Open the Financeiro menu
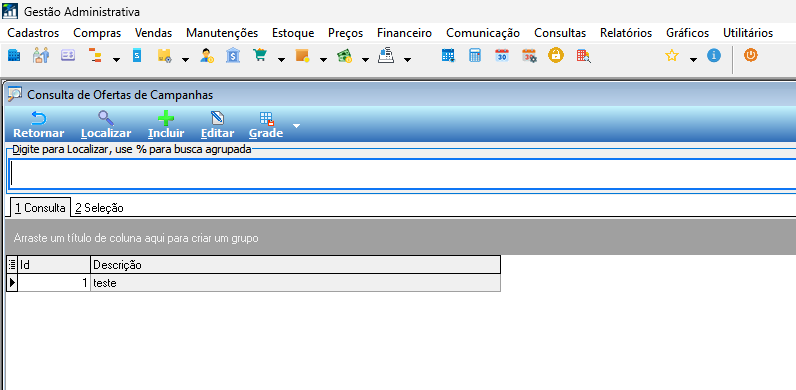Viewport: 796px width, 390px height. [405, 33]
